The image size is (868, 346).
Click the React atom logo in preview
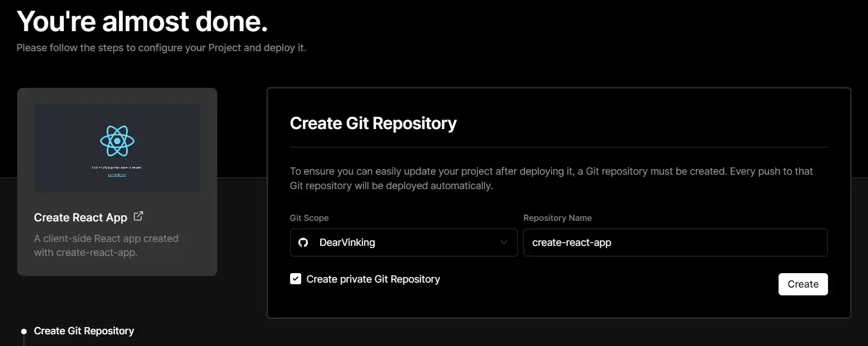click(117, 141)
